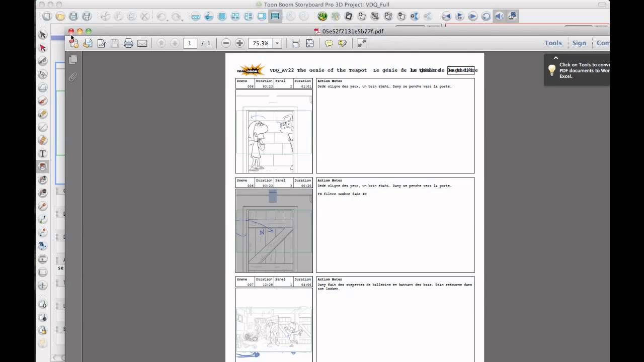Viewport: 644px width, 362px height.
Task: Click the fit one full page icon
Action: 309,43
